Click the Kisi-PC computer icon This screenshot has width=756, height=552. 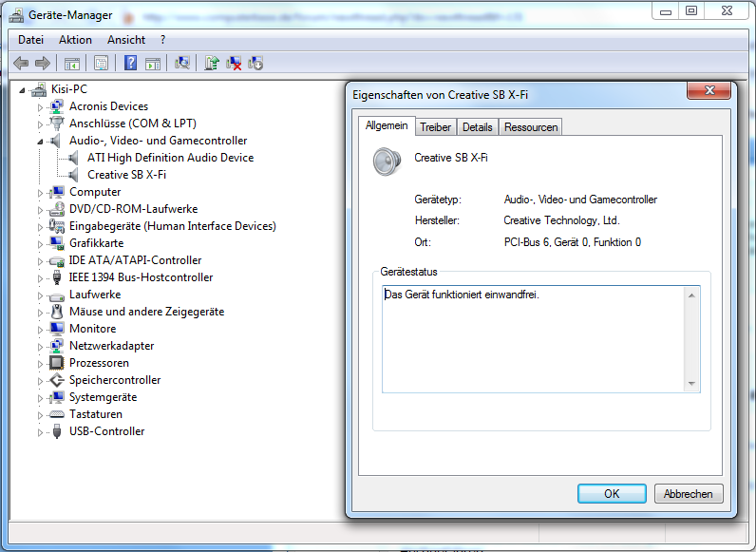coord(39,89)
